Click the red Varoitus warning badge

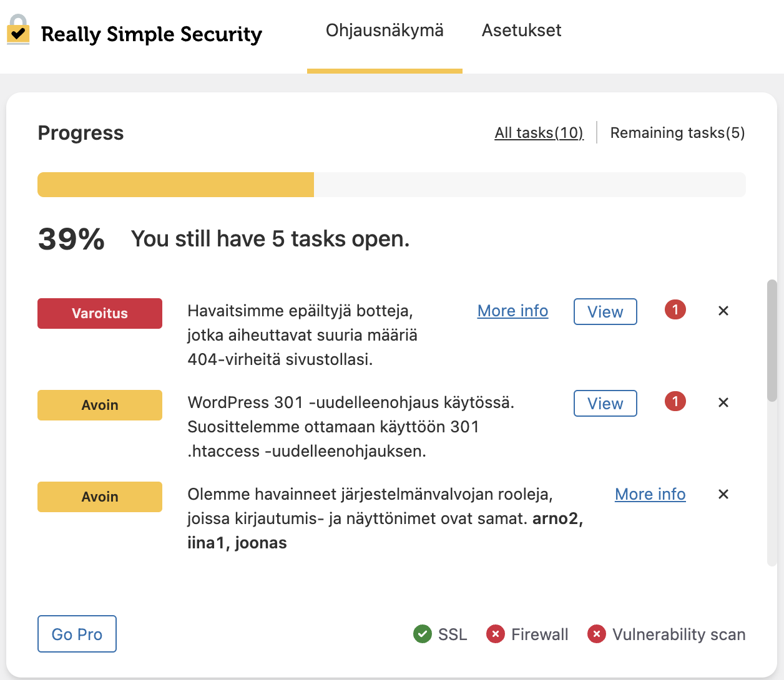pyautogui.click(x=99, y=313)
